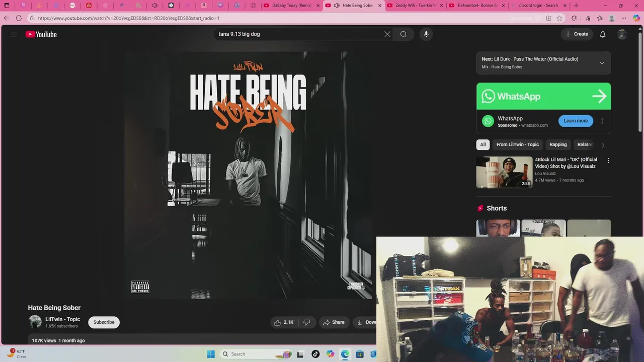Open the LilTwin - Topic channel link

click(63, 319)
